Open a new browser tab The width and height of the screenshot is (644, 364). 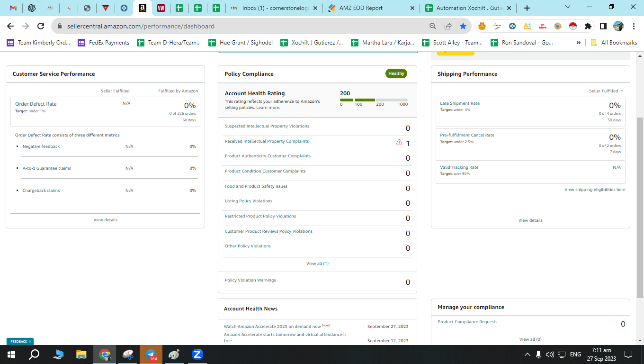[527, 8]
